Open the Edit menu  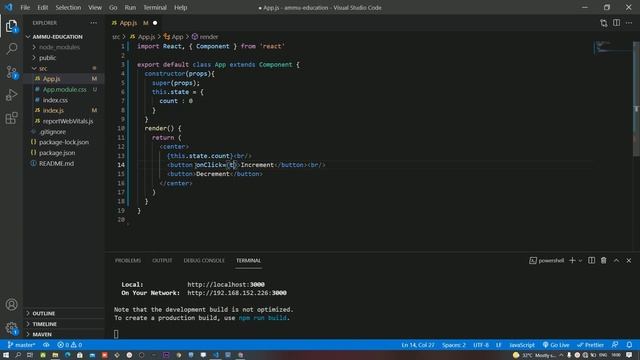[42, 7]
